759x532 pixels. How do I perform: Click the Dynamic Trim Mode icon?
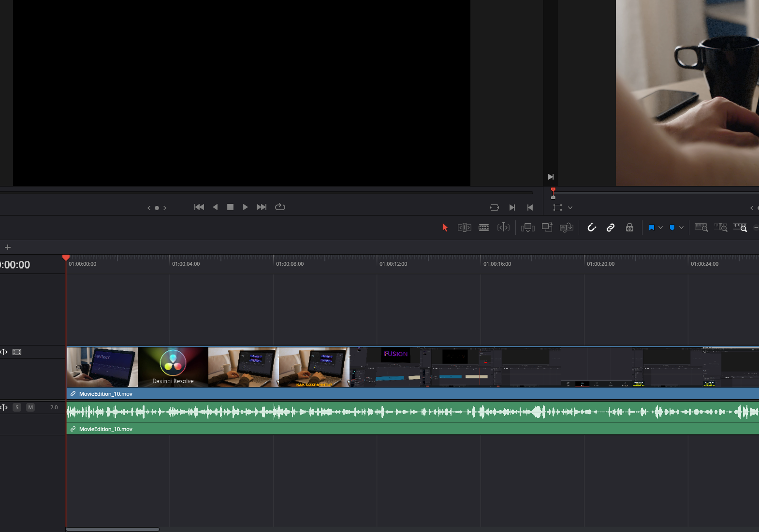tap(503, 228)
